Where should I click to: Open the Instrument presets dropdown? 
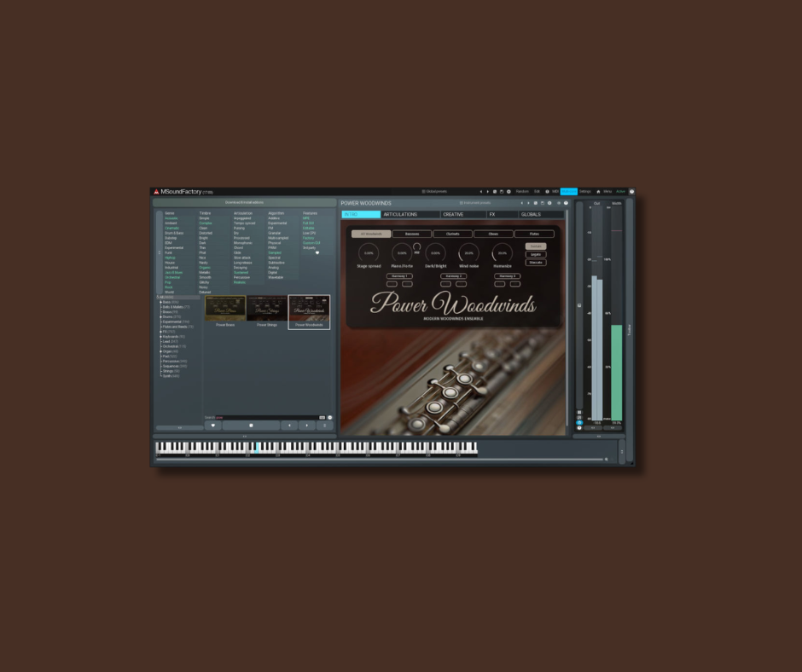(475, 203)
